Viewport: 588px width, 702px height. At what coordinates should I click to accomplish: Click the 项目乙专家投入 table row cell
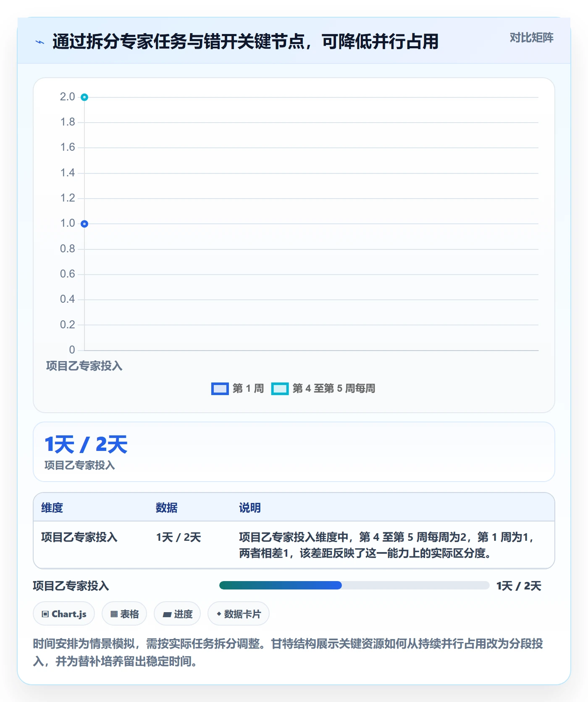pyautogui.click(x=79, y=537)
